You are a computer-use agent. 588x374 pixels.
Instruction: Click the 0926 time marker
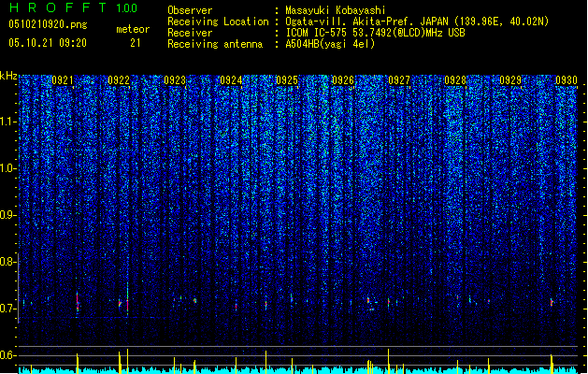(343, 80)
